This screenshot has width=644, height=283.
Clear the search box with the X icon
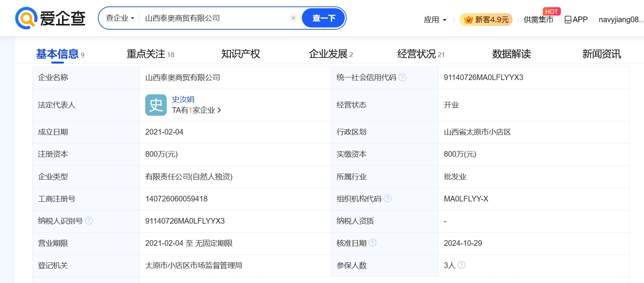[294, 18]
